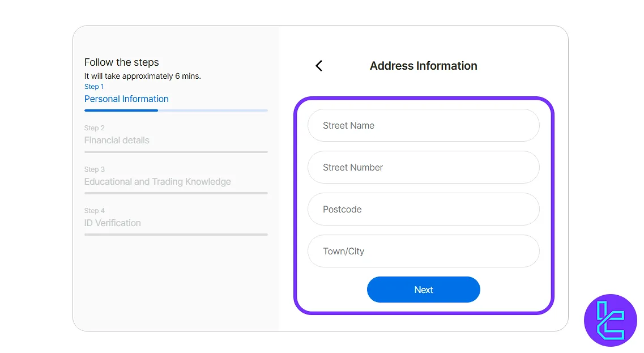Select the Postcode text box
This screenshot has height=353, width=644.
click(423, 209)
